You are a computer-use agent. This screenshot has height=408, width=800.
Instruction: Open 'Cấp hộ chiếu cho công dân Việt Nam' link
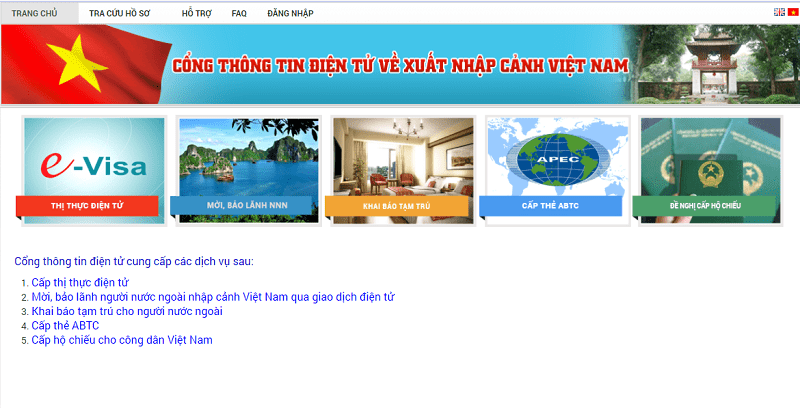pyautogui.click(x=122, y=340)
